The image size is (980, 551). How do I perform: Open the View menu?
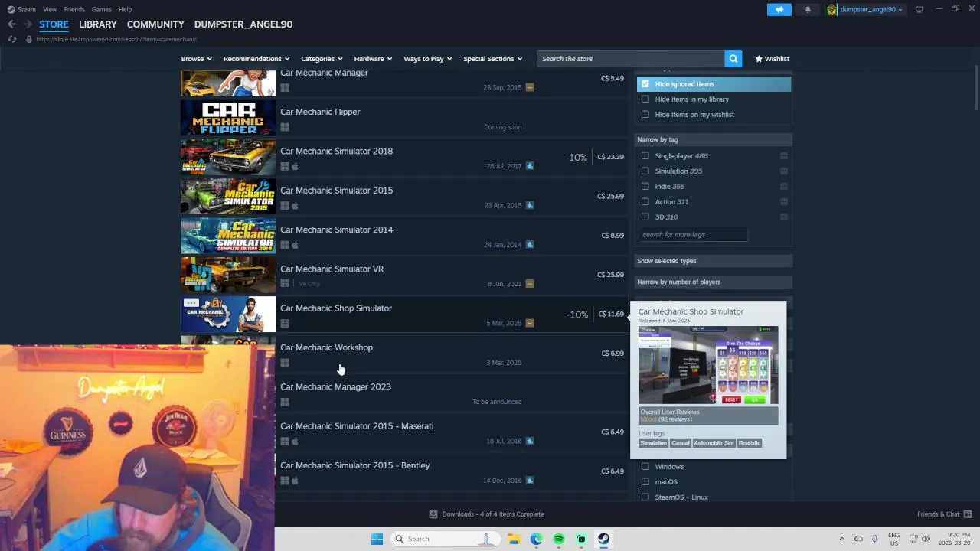[x=50, y=9]
